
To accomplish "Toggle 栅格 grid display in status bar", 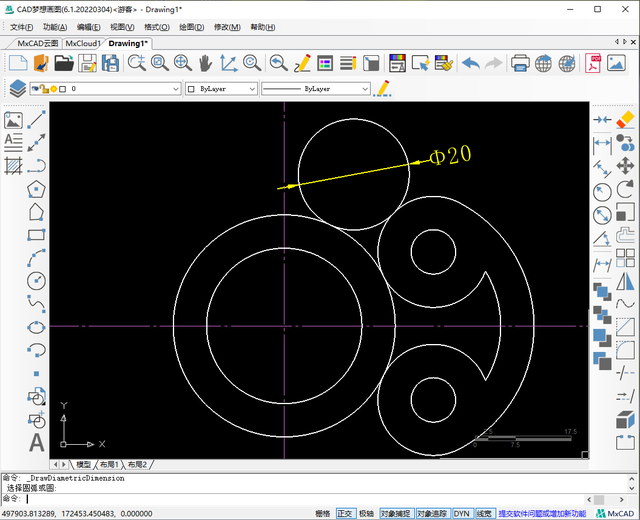I will point(322,513).
